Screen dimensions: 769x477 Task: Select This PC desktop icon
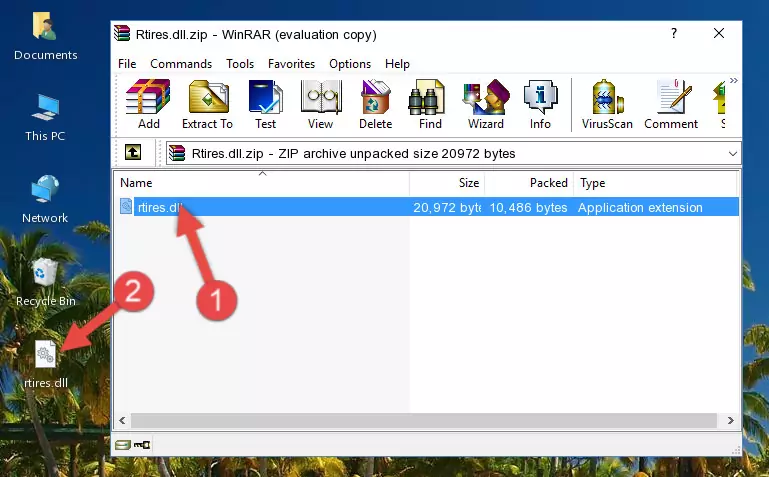point(45,118)
